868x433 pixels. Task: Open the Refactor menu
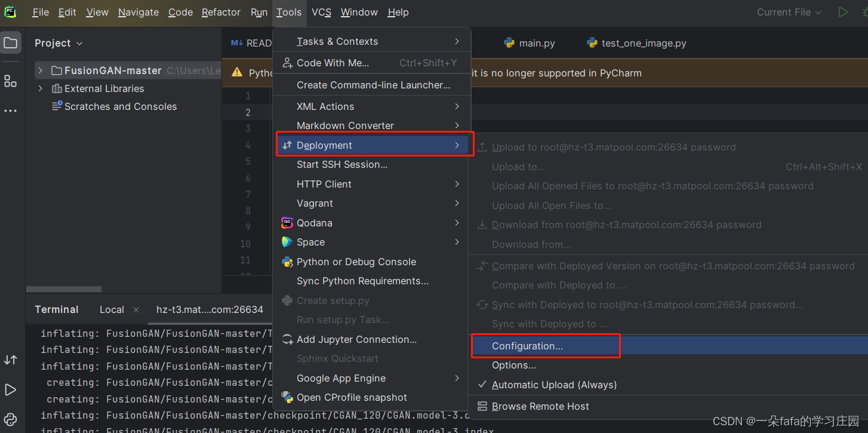point(221,12)
